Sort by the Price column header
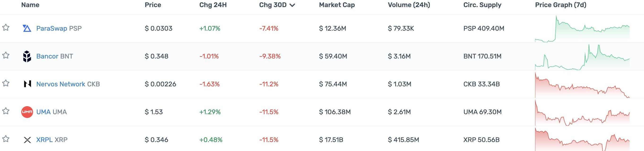 pos(153,5)
